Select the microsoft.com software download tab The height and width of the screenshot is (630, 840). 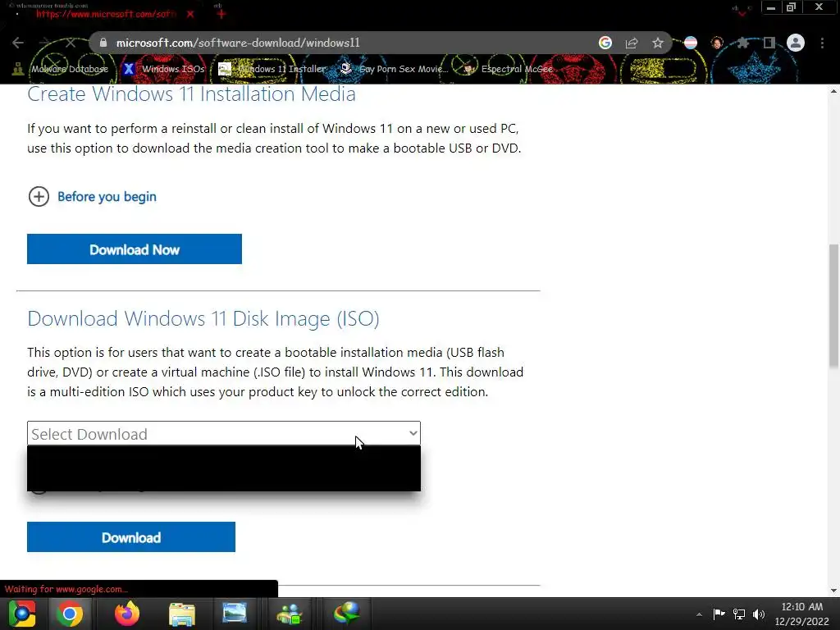click(104, 15)
